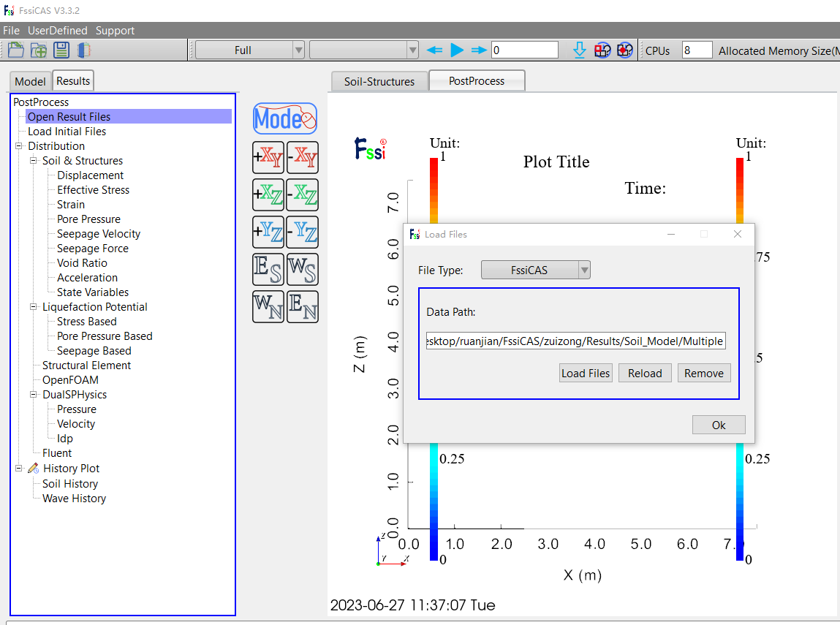Viewport: 840px width, 625px height.
Task: Confirm the dialog with Ok
Action: tap(719, 425)
